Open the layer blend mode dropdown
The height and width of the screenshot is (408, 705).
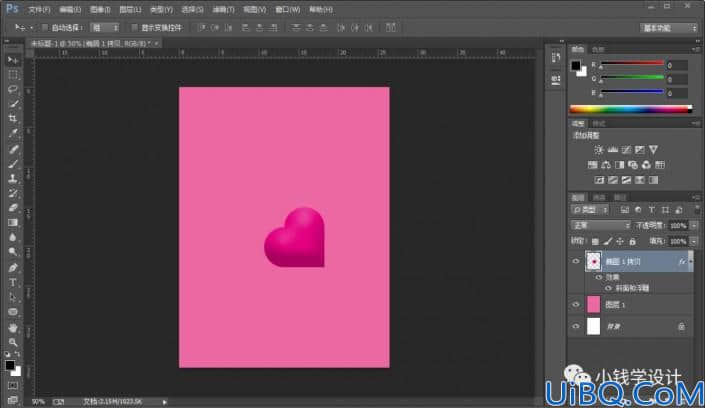(601, 225)
